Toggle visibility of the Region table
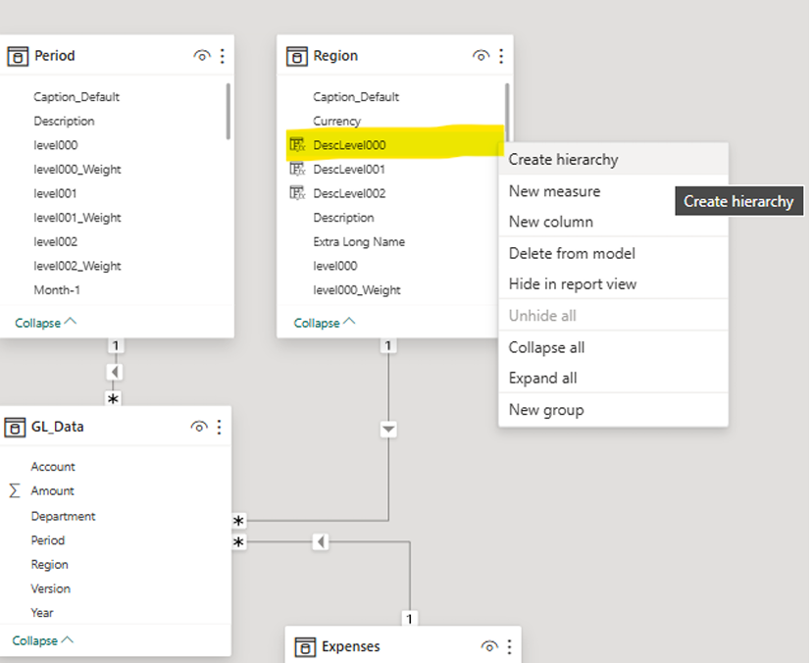 point(482,56)
